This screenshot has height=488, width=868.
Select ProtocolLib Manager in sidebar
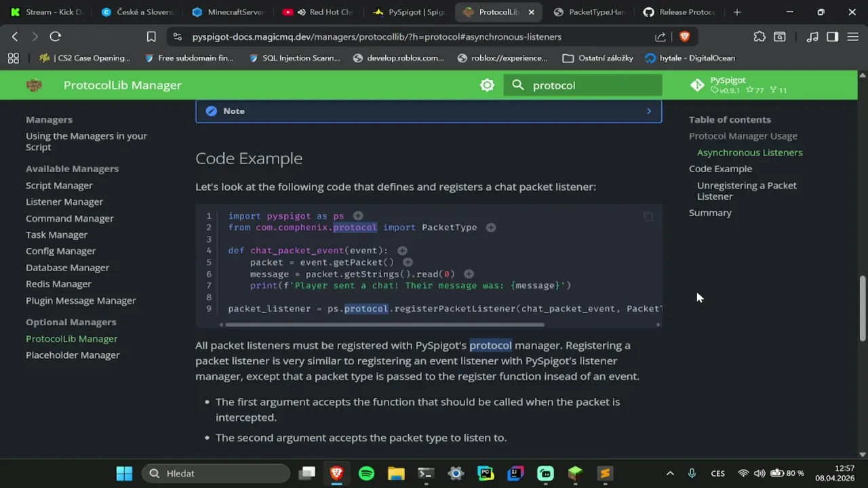[72, 339]
